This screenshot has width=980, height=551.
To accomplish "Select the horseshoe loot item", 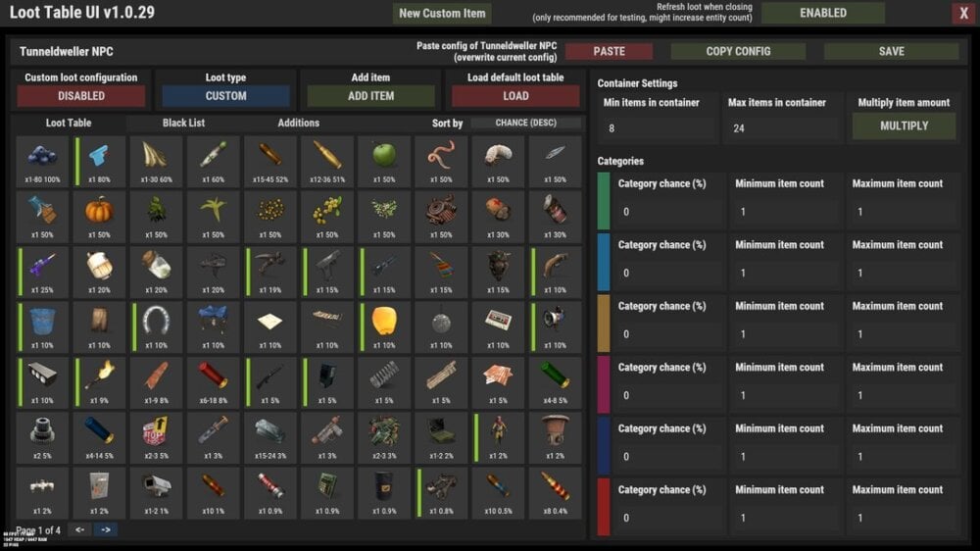I will tap(156, 327).
